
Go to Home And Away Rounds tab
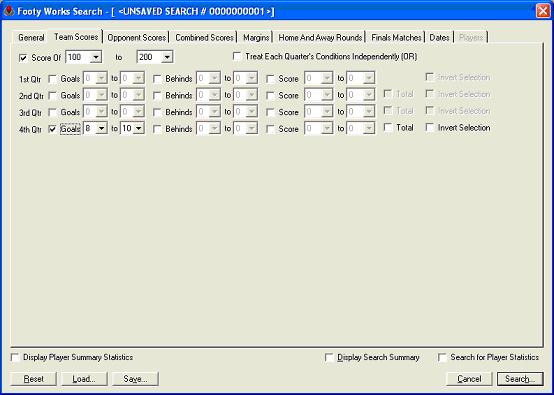320,37
